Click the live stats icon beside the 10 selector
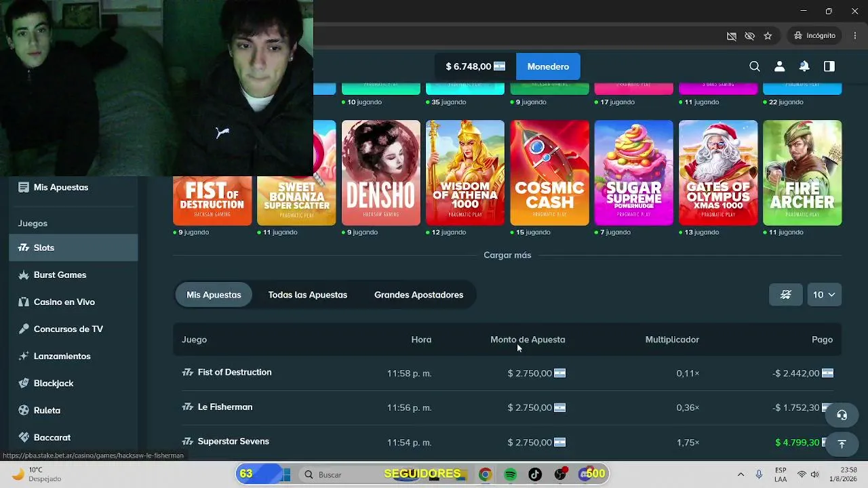The image size is (868, 488). click(x=786, y=295)
